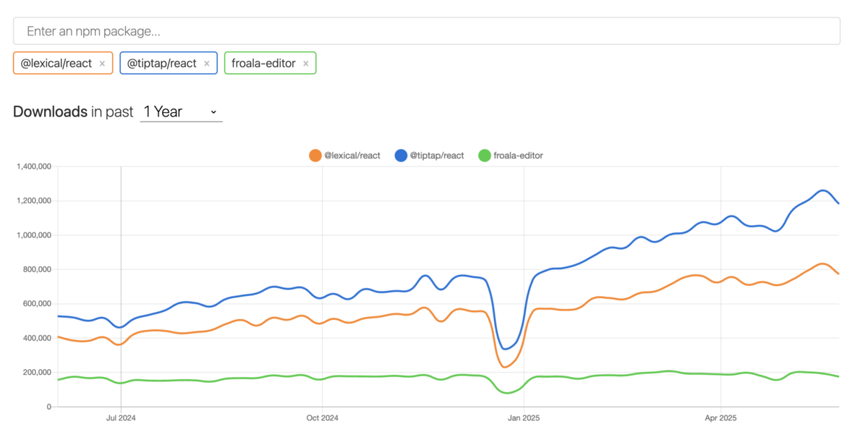868x440 pixels.
Task: Toggle the froala-editor series via legend label
Action: coord(519,156)
